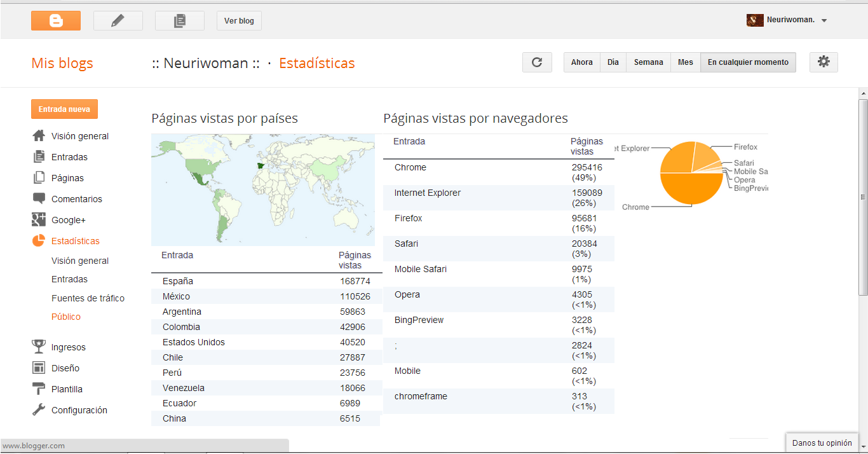Open the Neuriwoman account dropdown arrow
868x454 pixels.
[x=824, y=20]
